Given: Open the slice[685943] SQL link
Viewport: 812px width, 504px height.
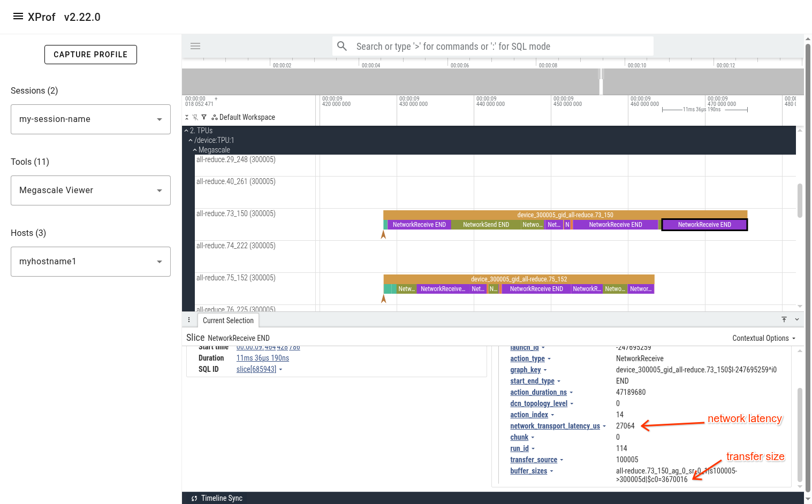Looking at the screenshot, I should pos(256,369).
